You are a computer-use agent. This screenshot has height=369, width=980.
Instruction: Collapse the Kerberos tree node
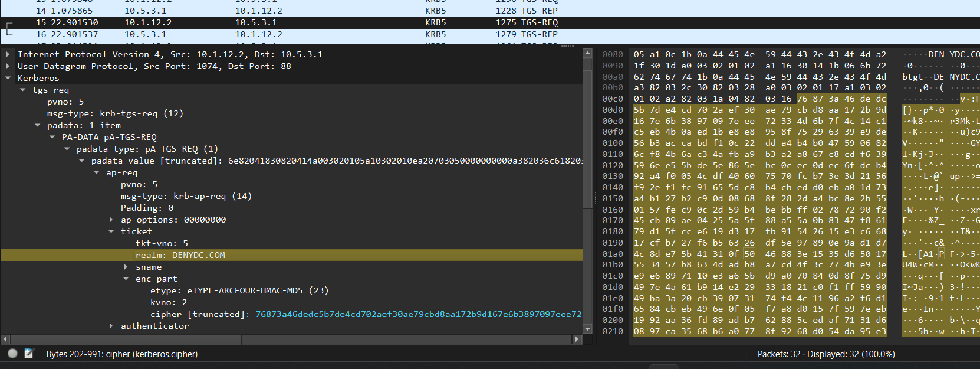click(8, 78)
